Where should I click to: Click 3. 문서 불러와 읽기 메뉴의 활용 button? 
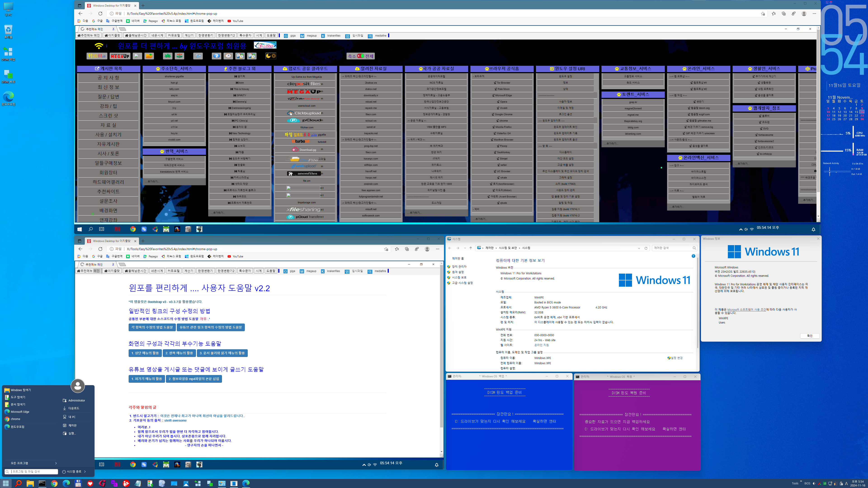pos(222,353)
